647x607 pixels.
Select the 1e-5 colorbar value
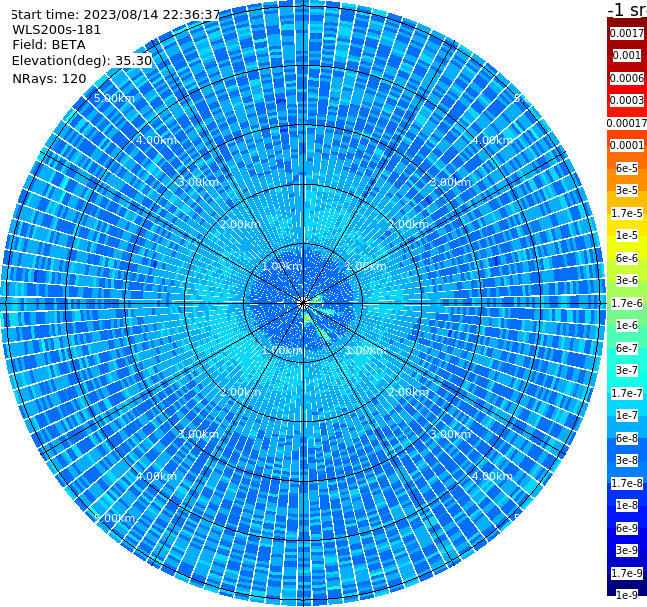coord(627,235)
